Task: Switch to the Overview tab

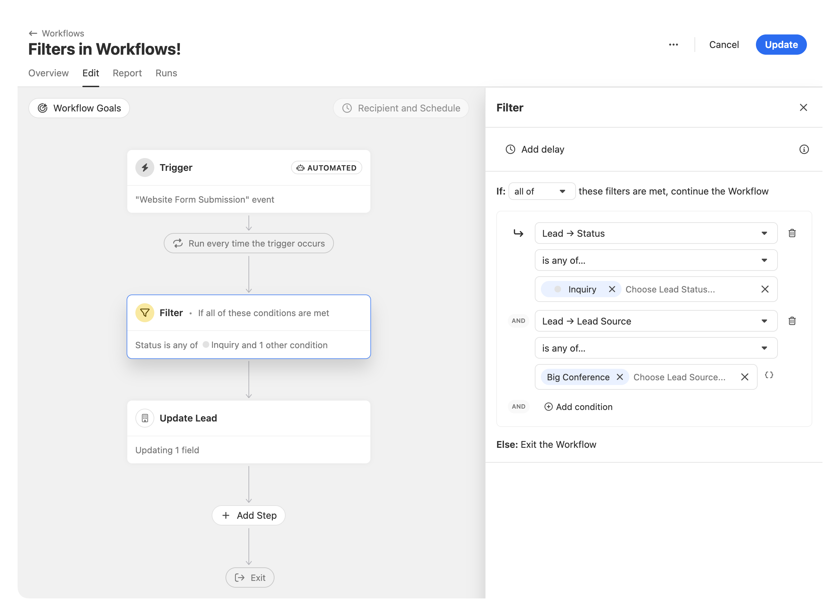Action: (48, 73)
